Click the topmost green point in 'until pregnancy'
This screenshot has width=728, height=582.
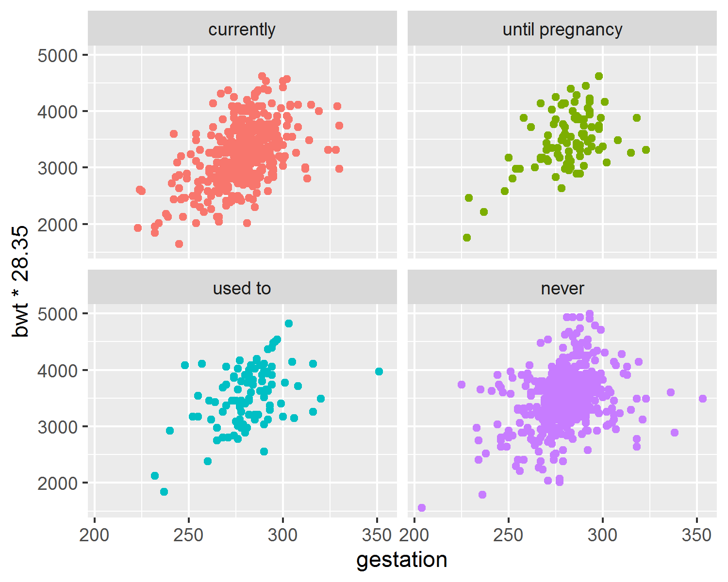click(599, 76)
